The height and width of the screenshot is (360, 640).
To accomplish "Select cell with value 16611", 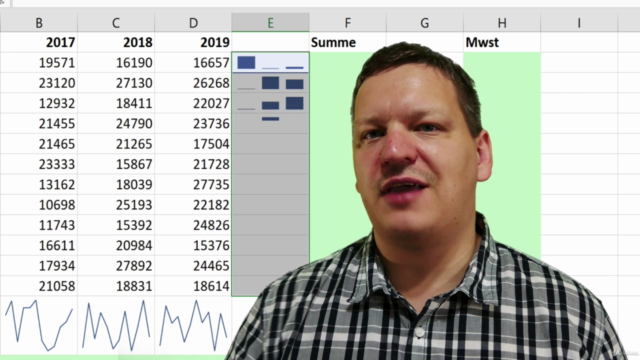I will tap(39, 245).
